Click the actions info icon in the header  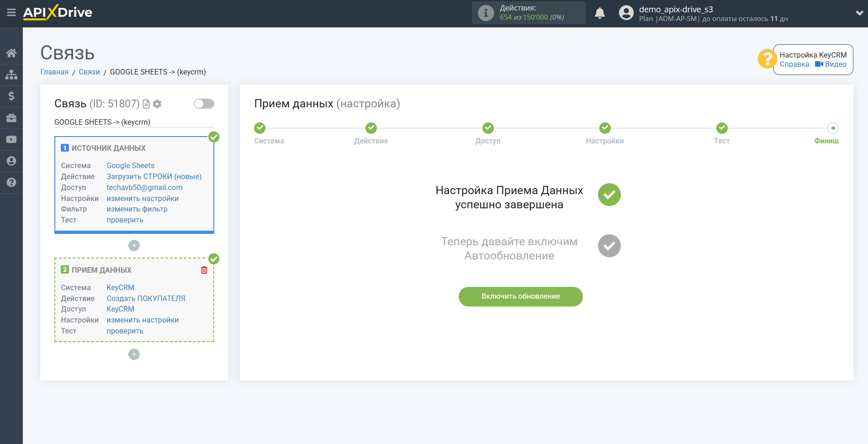click(x=486, y=13)
